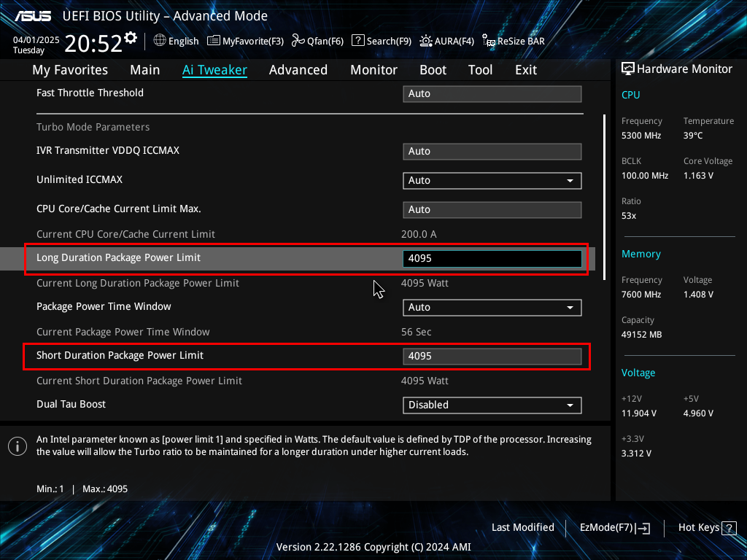This screenshot has height=560, width=747.
Task: Select the CPU Core/Cache Current Limit Max. label
Action: click(119, 209)
